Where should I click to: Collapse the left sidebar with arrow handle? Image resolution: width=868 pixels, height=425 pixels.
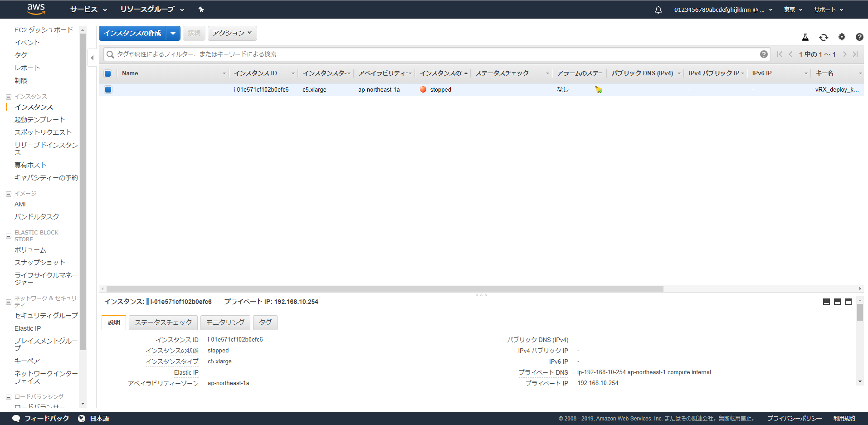[92, 58]
